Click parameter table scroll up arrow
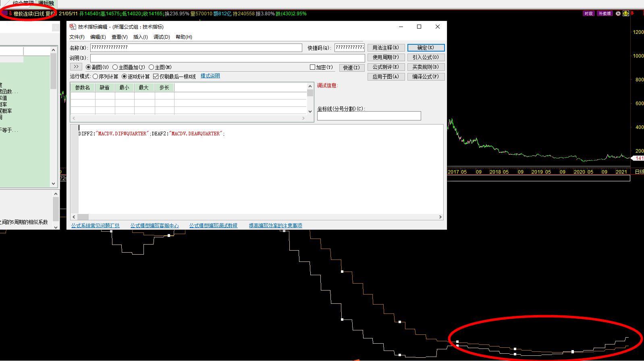Screen dimensions: 644x361 (x=310, y=86)
